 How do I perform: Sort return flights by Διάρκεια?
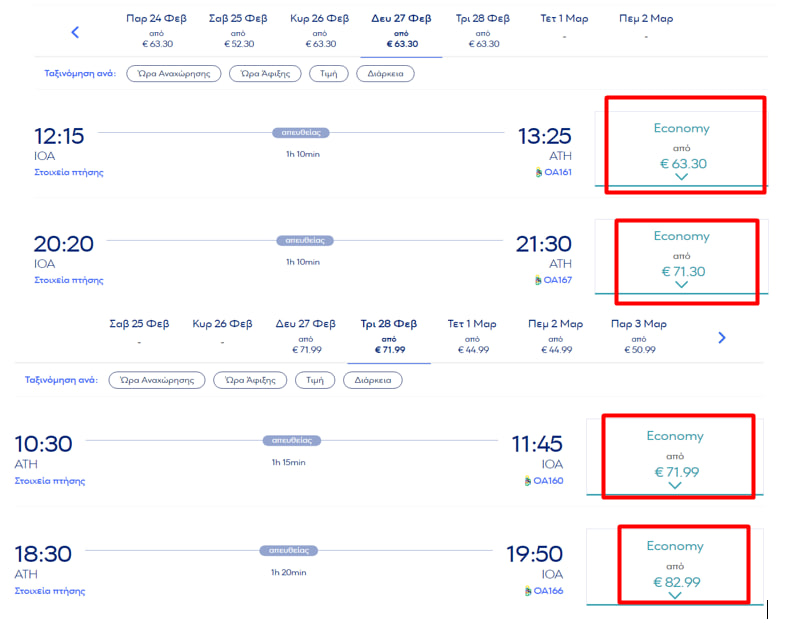(373, 380)
